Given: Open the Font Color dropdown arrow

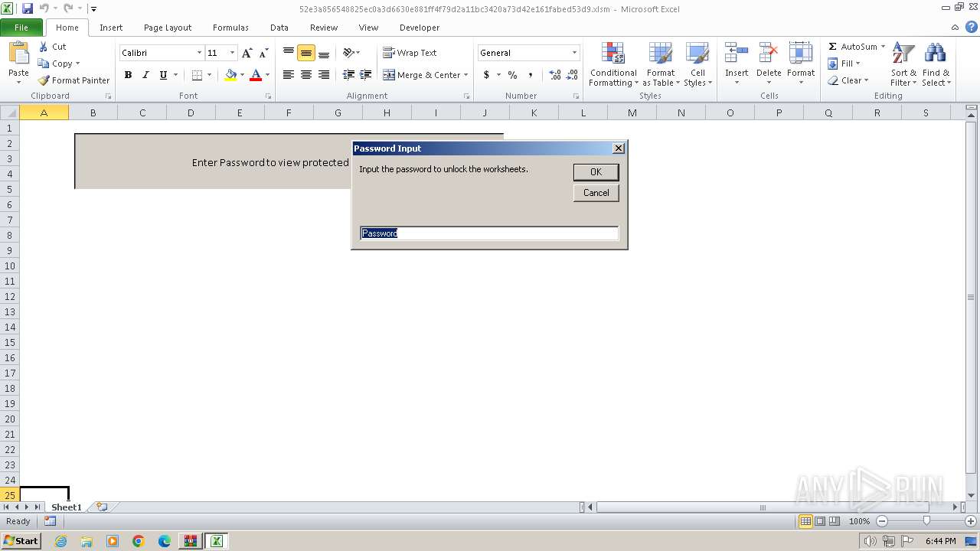Looking at the screenshot, I should (x=267, y=75).
